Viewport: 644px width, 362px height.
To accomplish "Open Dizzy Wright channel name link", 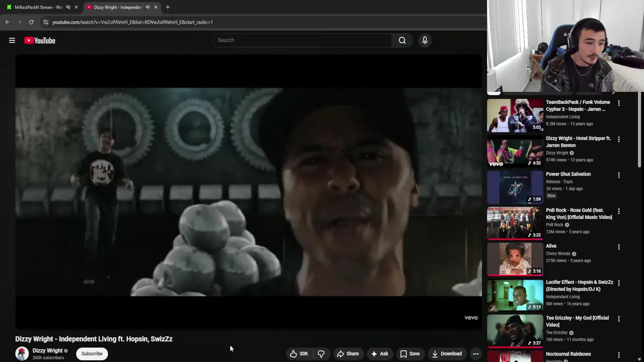I will click(48, 350).
